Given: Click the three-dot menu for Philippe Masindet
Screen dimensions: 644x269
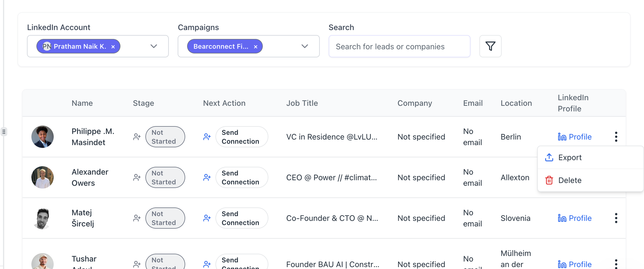Looking at the screenshot, I should 616,137.
